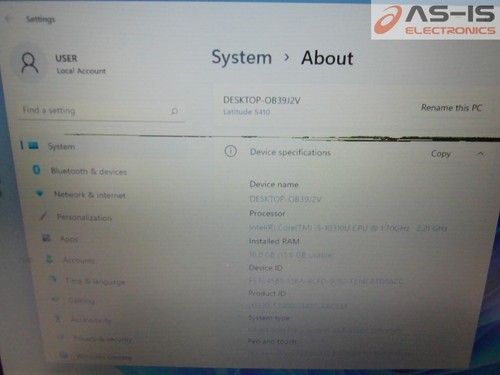Image resolution: width=500 pixels, height=375 pixels.
Task: Click the Network wifi icon in sidebar
Action: (x=39, y=193)
